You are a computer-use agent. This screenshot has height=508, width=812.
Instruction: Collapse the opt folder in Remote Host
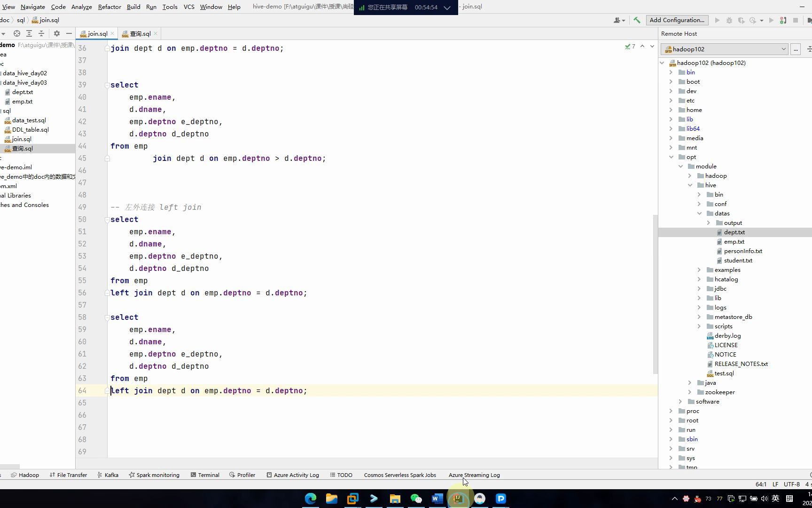pos(671,157)
